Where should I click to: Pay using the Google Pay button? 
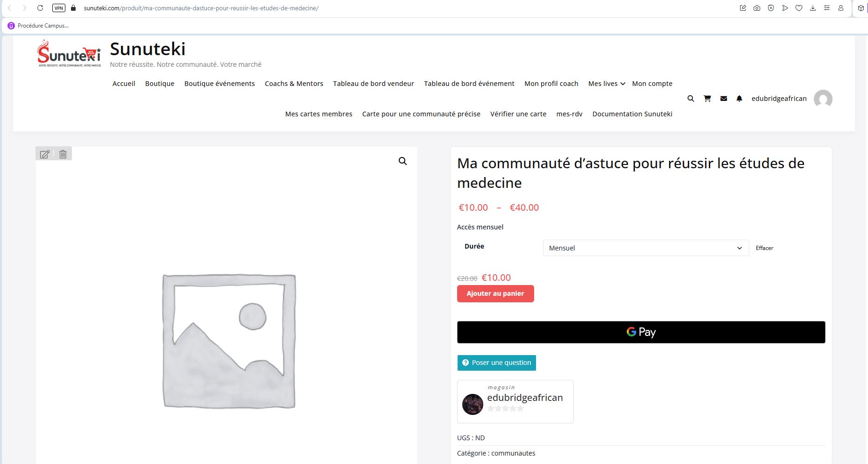641,332
